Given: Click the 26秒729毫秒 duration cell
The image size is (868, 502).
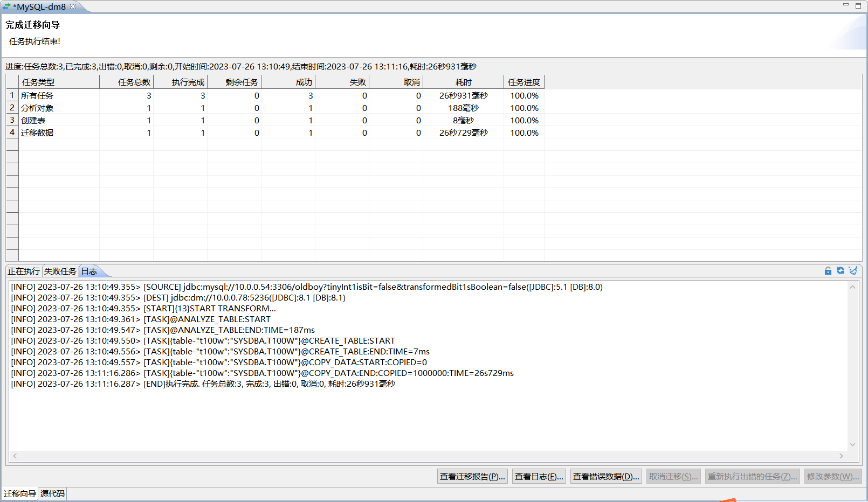Looking at the screenshot, I should (464, 133).
